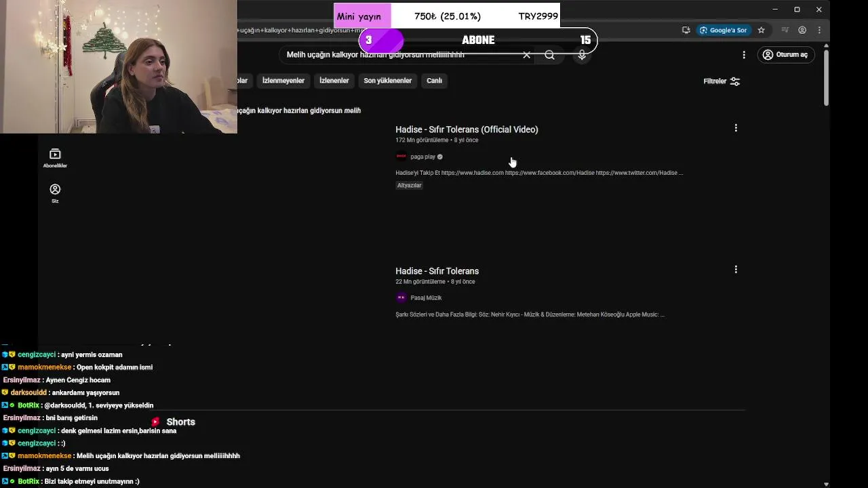This screenshot has width=868, height=488.
Task: Open more options for Pasaj Müzik video
Action: [x=736, y=270]
